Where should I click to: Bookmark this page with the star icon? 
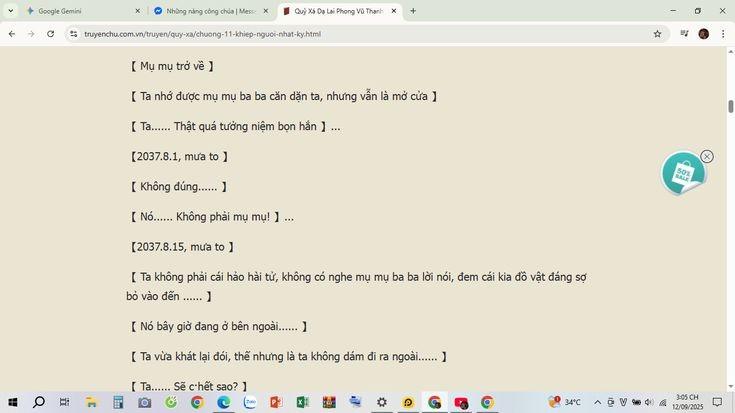tap(657, 34)
